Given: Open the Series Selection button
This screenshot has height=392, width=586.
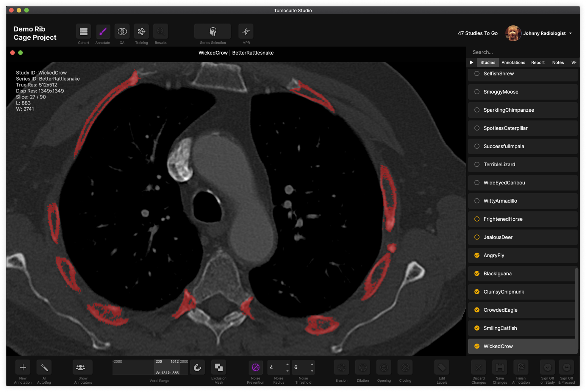Looking at the screenshot, I should (x=213, y=31).
